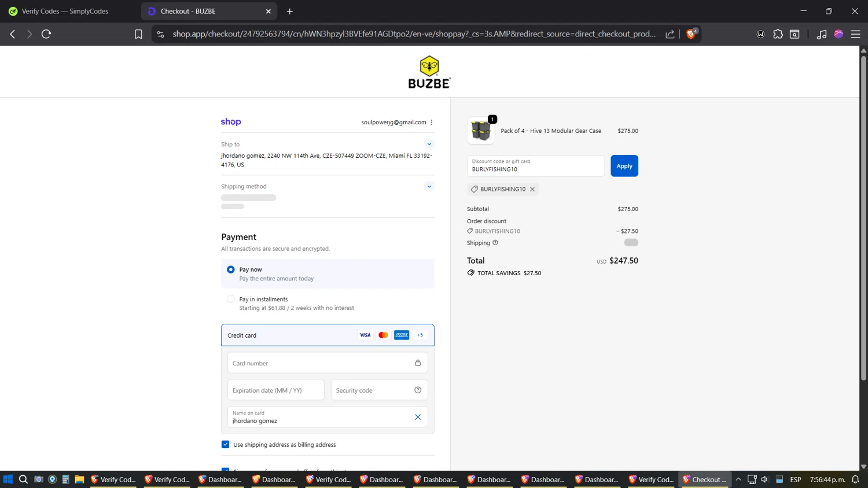Click the page vertical scrollbar

[x=863, y=217]
